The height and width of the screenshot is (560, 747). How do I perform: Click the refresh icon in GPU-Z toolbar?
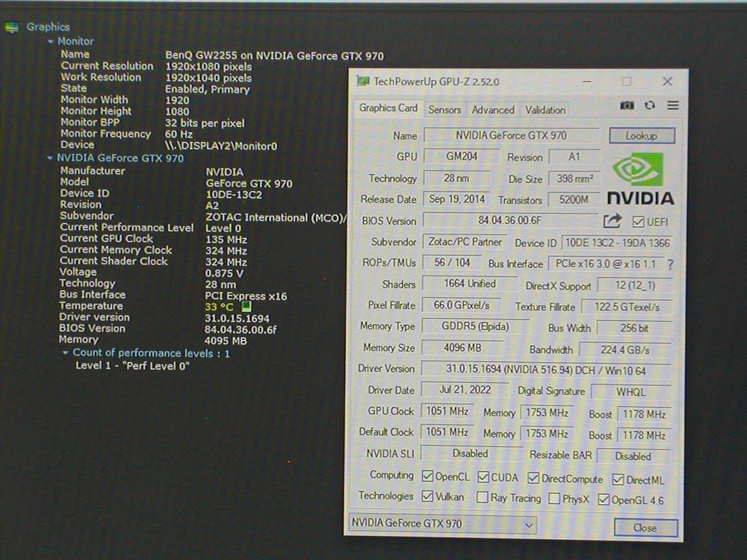pyautogui.click(x=649, y=105)
